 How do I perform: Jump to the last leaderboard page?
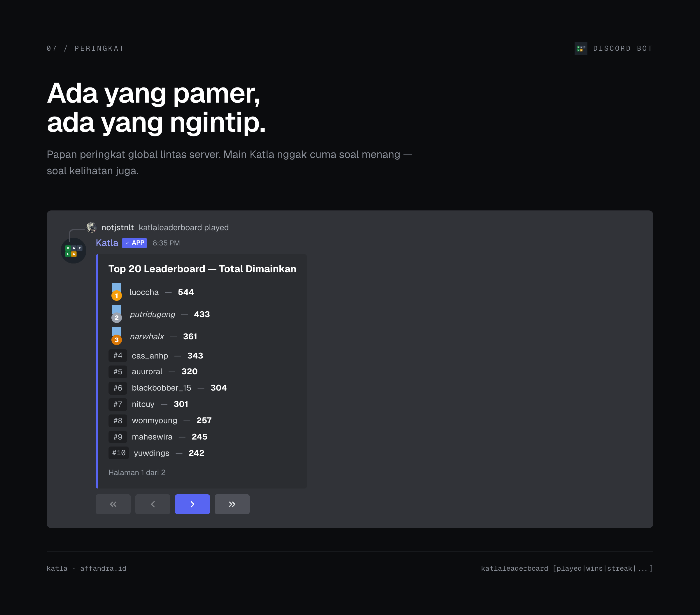(x=232, y=504)
